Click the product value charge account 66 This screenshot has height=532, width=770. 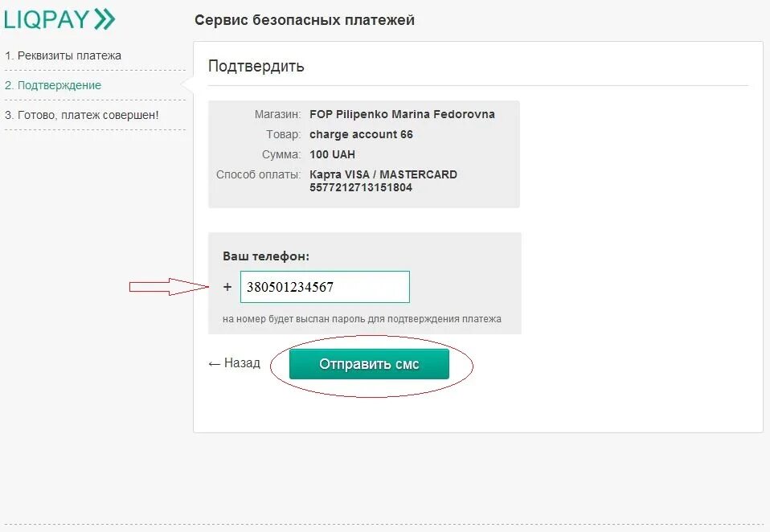[x=361, y=134]
